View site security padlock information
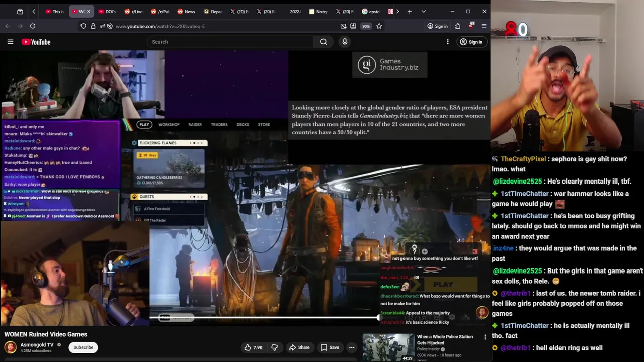The width and height of the screenshot is (644, 362). 93,26
